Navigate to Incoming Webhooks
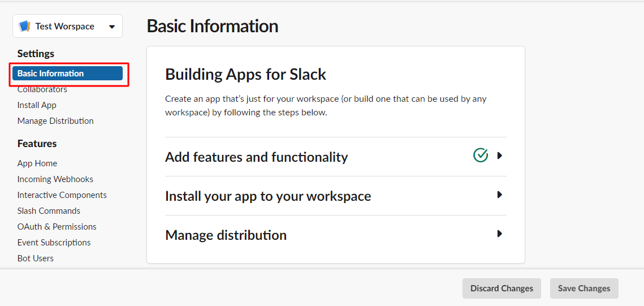The width and height of the screenshot is (644, 306). 55,179
